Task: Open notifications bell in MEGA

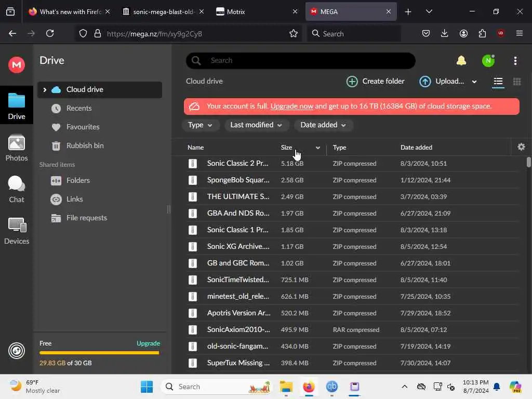Action: pyautogui.click(x=461, y=61)
